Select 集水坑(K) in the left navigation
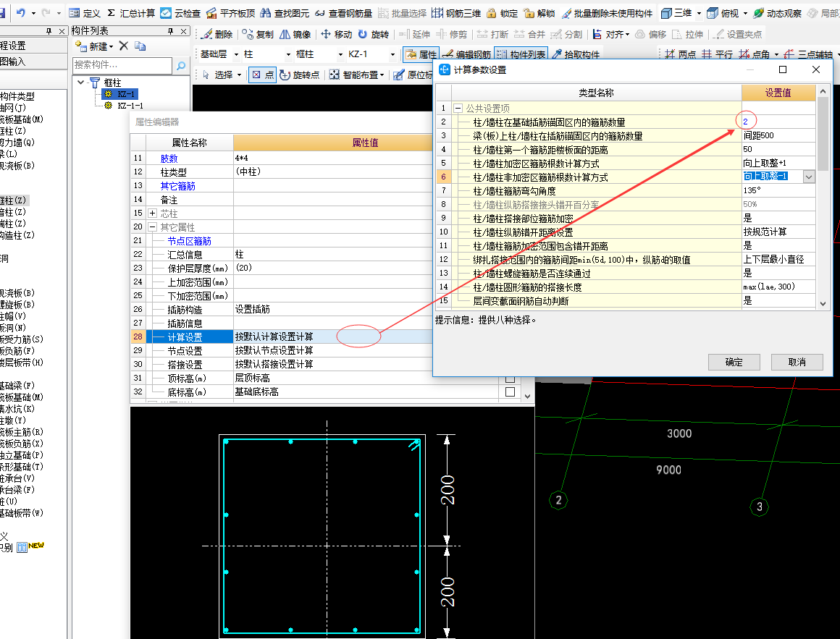The image size is (840, 639). click(x=17, y=408)
